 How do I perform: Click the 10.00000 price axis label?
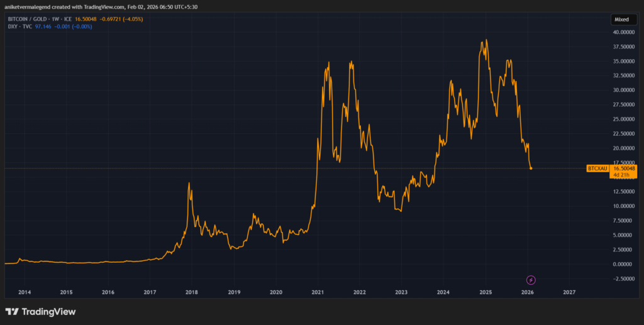[x=623, y=206]
